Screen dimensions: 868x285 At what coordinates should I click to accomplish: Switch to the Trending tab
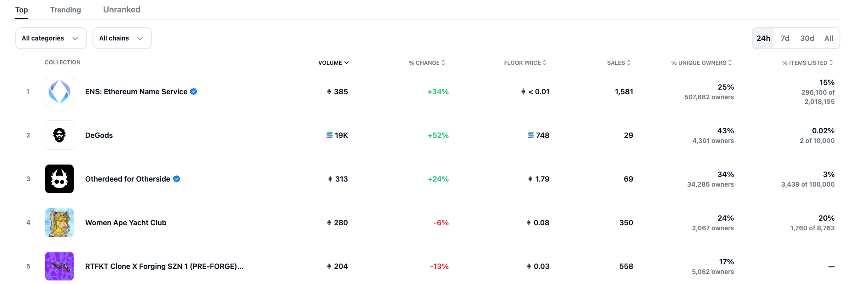65,10
